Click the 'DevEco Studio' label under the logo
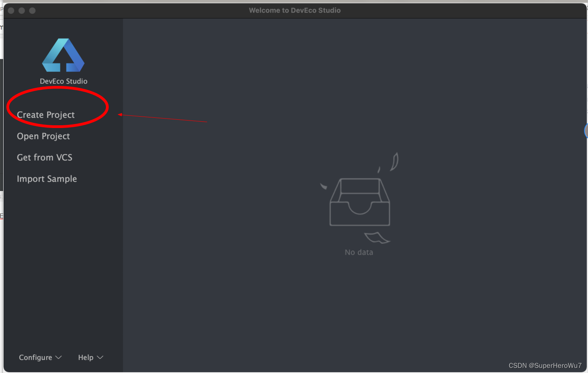The height and width of the screenshot is (373, 588). [63, 81]
